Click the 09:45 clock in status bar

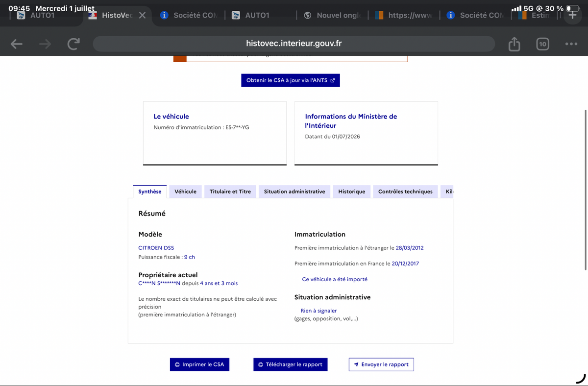[19, 8]
